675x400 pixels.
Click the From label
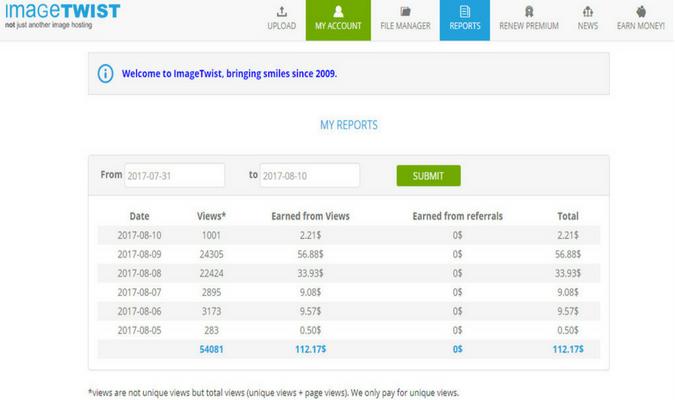tap(111, 175)
